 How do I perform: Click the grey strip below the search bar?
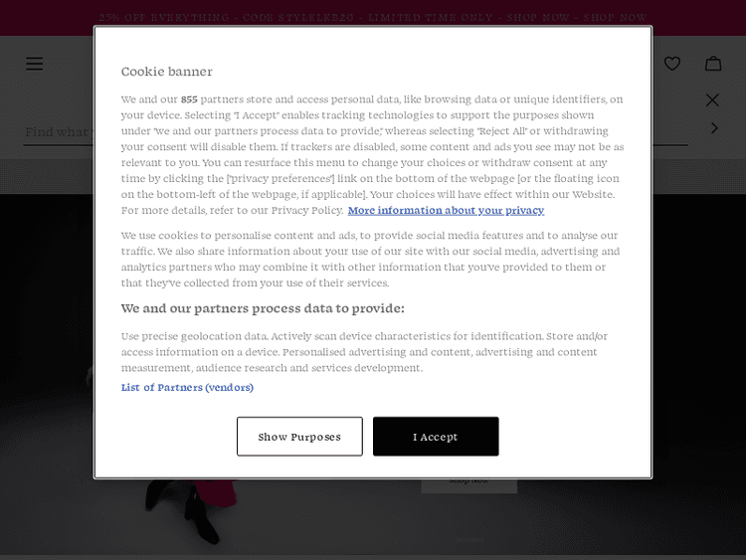tap(50, 176)
